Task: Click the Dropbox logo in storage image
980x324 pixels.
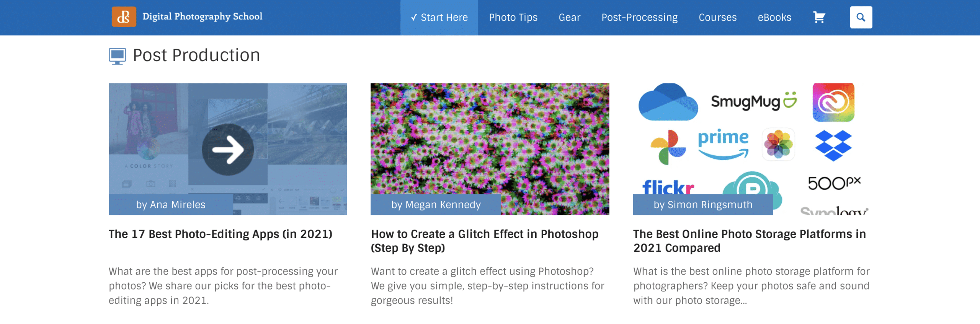Action: 833,145
